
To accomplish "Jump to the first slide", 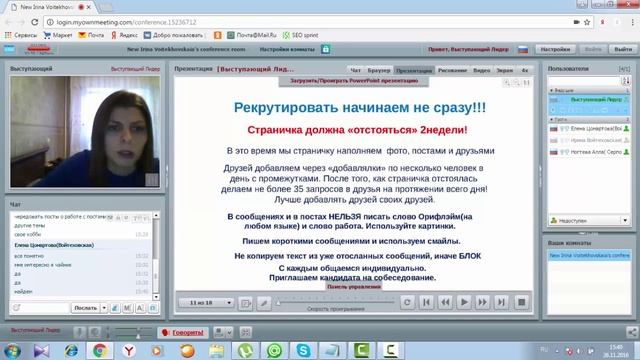I will [426, 302].
